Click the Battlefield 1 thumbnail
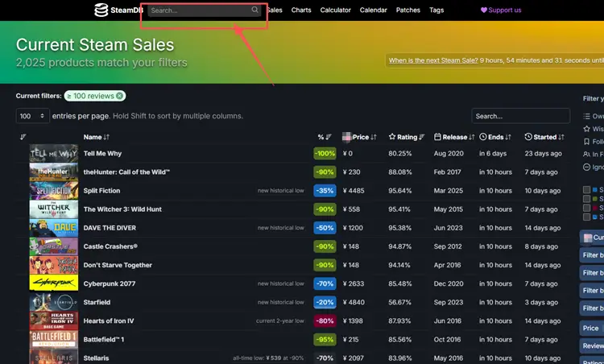 [x=54, y=339]
